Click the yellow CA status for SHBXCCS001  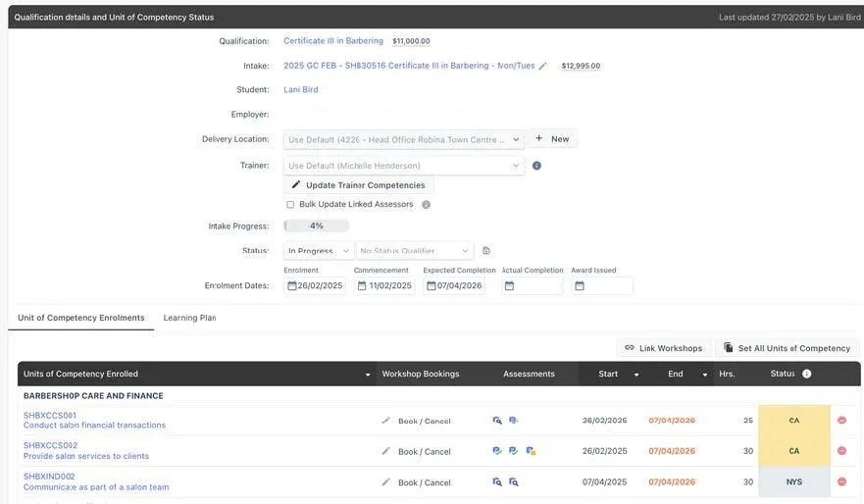794,421
